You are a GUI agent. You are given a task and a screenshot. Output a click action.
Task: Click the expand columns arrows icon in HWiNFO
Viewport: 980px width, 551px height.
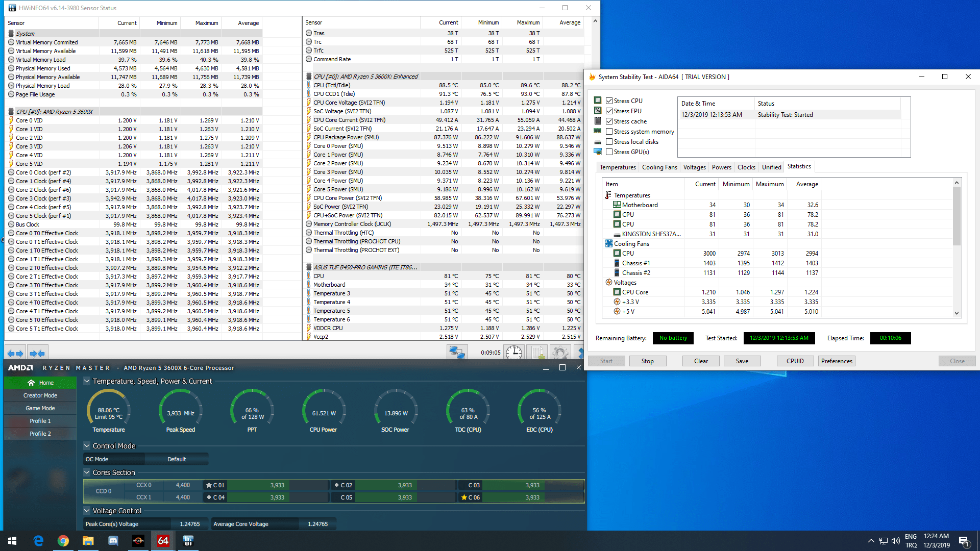point(15,353)
